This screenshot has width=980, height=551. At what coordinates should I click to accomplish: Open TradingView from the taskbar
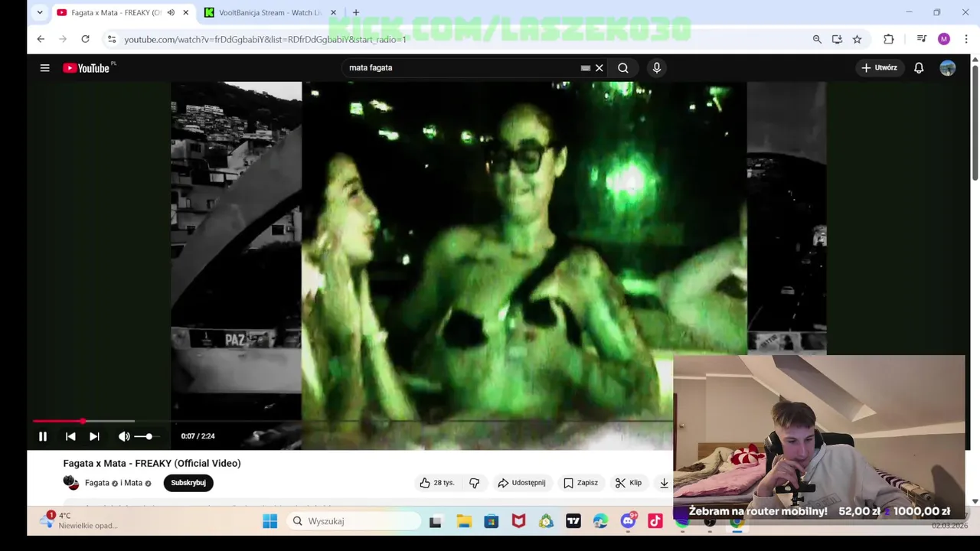point(573,521)
